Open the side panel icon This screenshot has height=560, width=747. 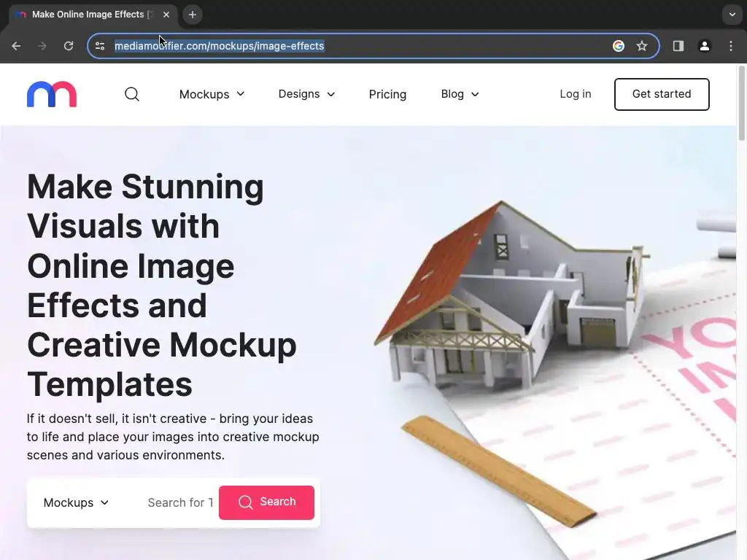coord(678,46)
